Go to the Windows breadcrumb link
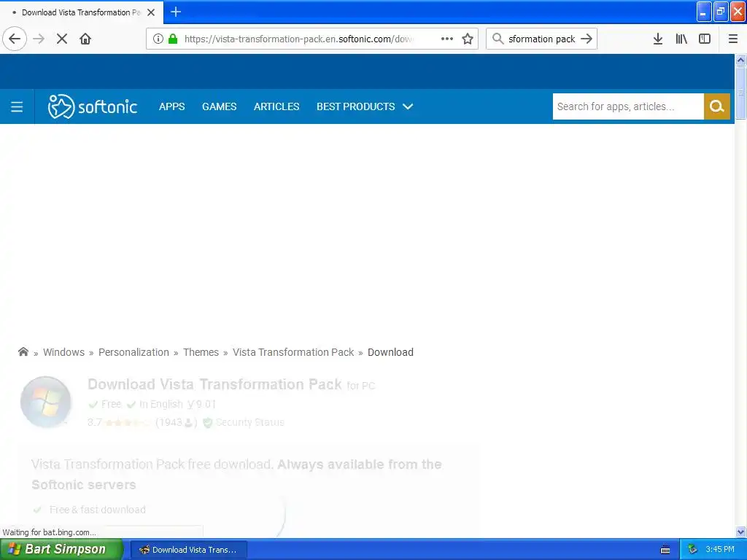Screen dimensions: 747x560 click(x=64, y=352)
